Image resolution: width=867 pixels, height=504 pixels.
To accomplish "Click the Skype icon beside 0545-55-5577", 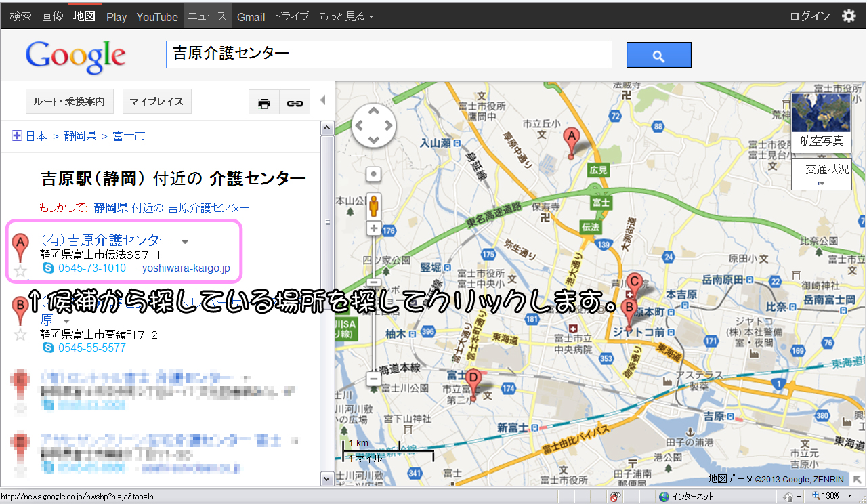I will coord(48,348).
